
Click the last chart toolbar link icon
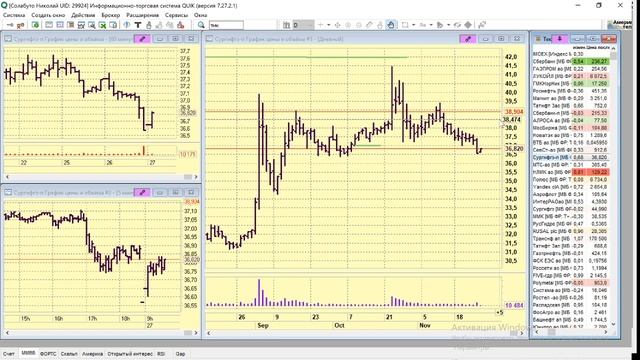coord(482,25)
